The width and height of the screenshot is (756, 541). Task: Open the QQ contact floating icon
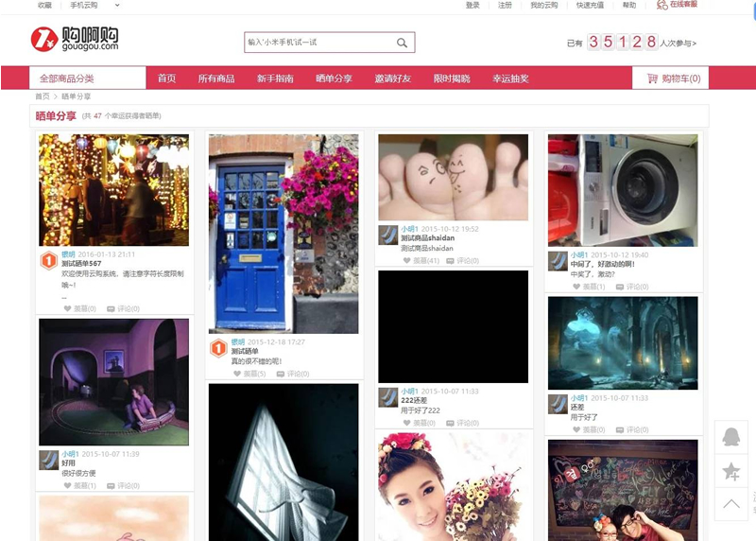click(730, 437)
